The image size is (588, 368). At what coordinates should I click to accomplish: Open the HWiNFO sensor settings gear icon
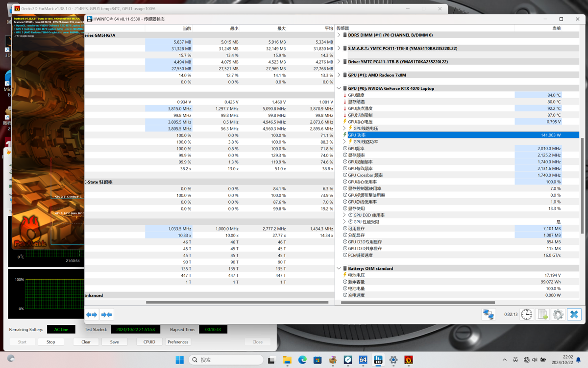tap(558, 315)
